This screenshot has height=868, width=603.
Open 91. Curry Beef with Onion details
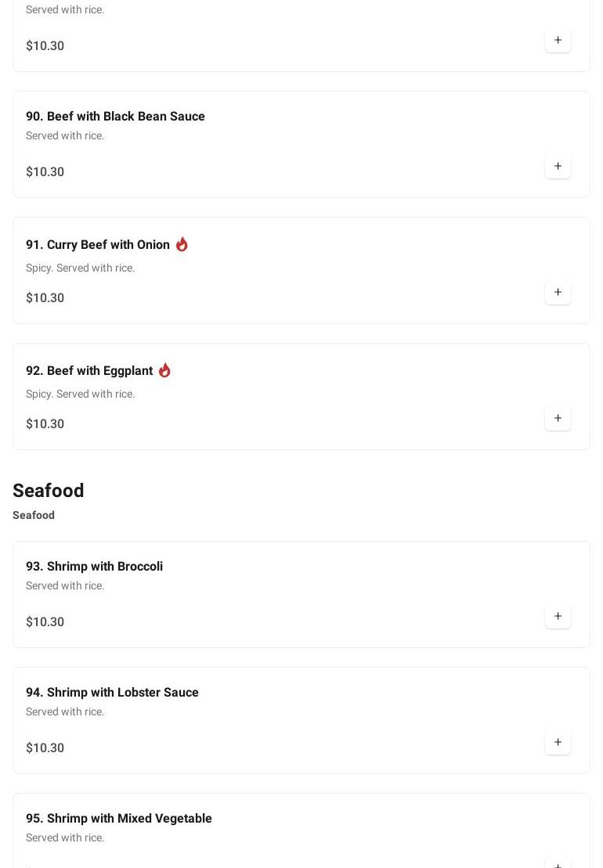tap(98, 245)
